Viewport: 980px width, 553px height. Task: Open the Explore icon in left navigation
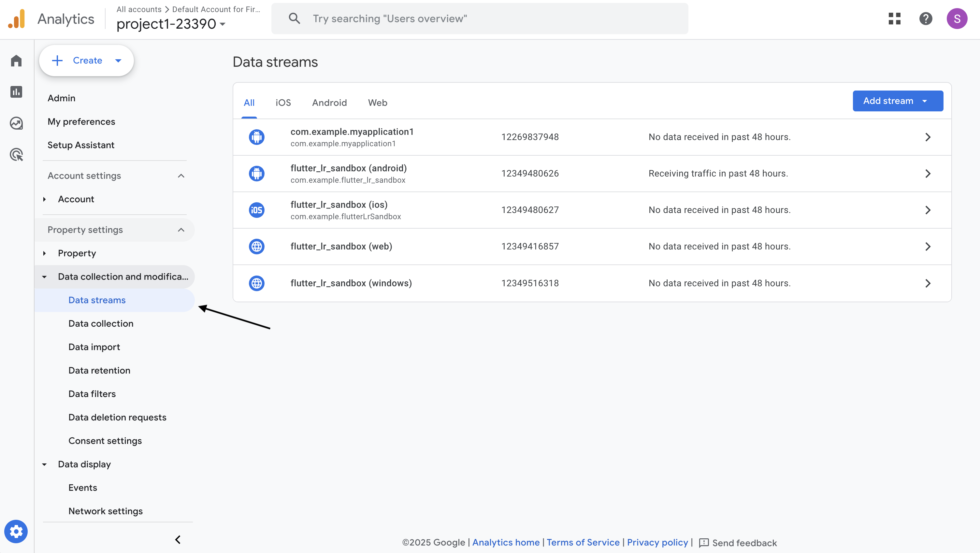click(x=16, y=123)
